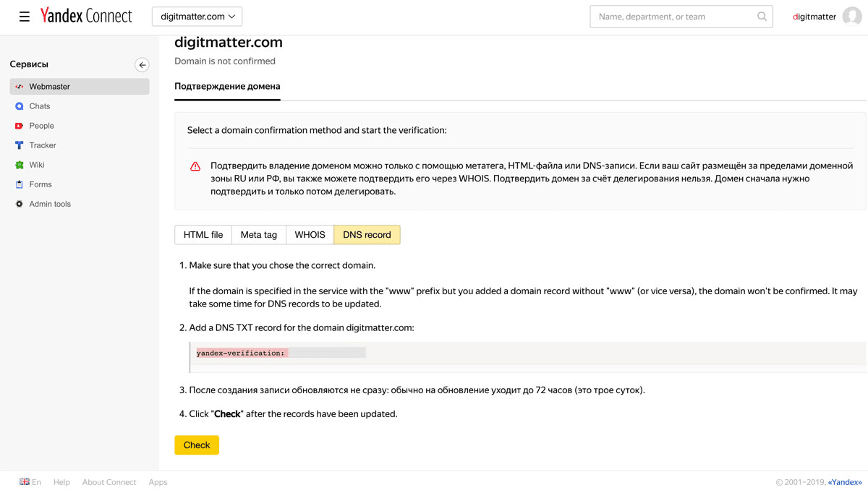
Task: Click the yellow Check button
Action: tap(197, 445)
